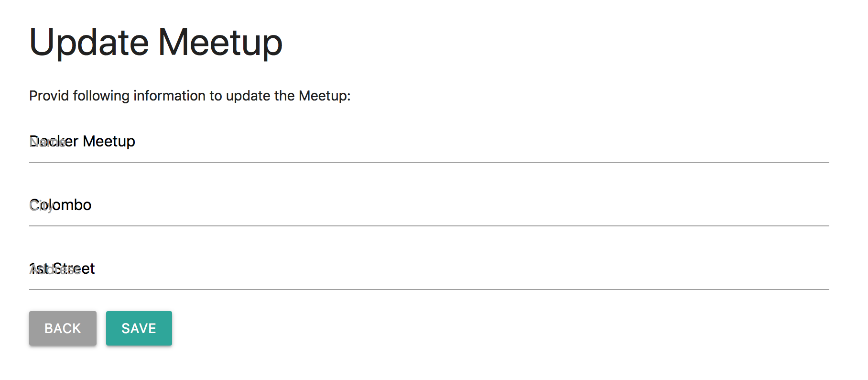Click end of the 1st Street value
The height and width of the screenshot is (380, 868).
[x=95, y=268]
